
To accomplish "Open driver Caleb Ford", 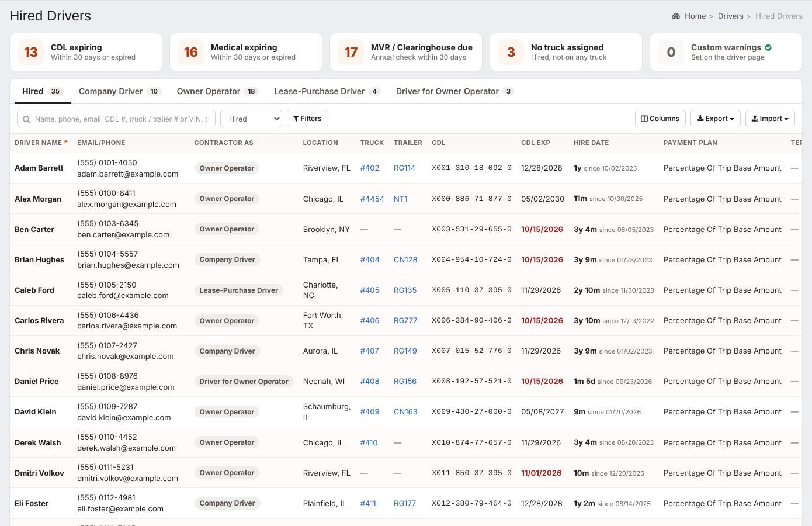I will coord(34,290).
